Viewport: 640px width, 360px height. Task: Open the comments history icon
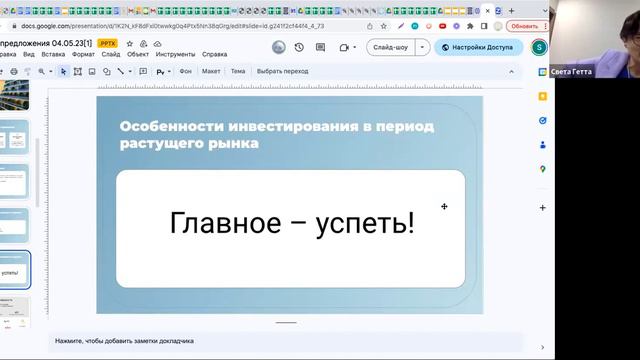click(x=320, y=47)
